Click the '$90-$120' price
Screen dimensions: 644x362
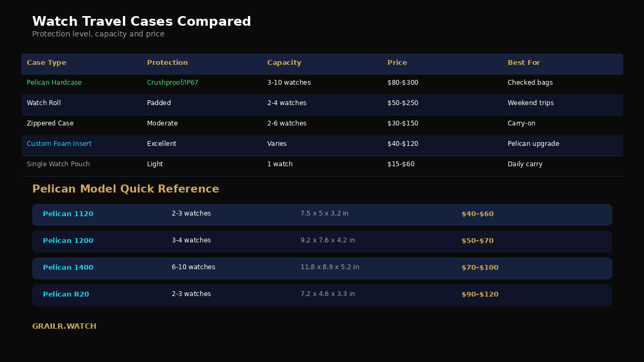tap(480, 294)
